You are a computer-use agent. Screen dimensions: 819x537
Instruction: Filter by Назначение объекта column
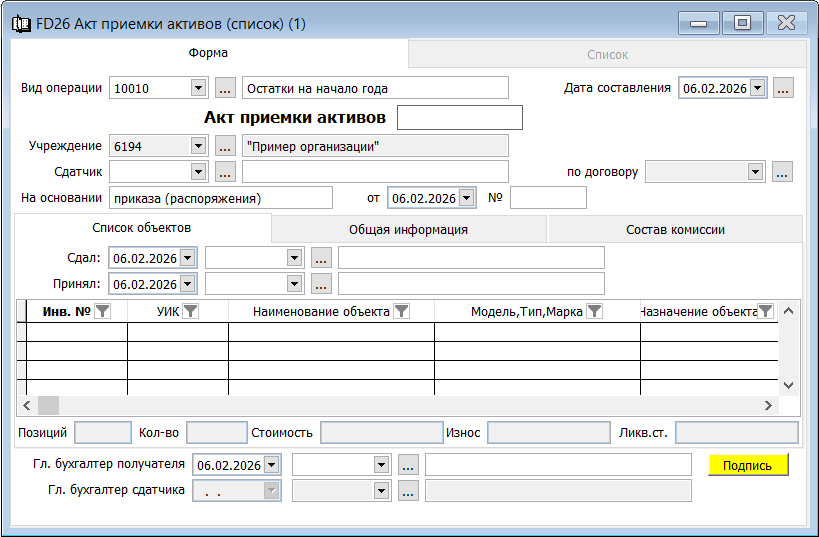click(x=765, y=312)
